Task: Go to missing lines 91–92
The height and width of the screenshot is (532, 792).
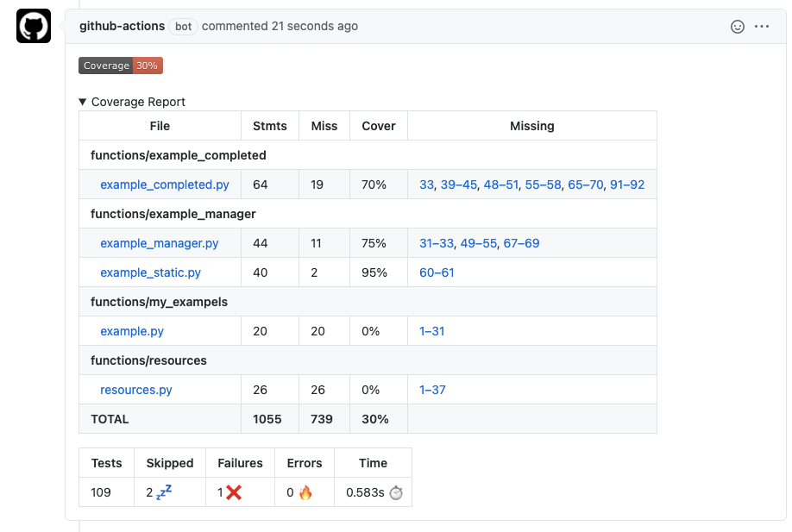Action: click(x=627, y=185)
